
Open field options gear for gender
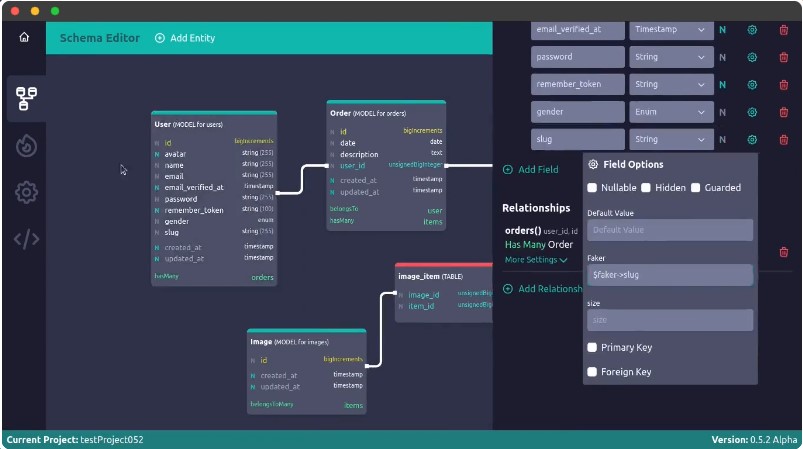pos(752,112)
